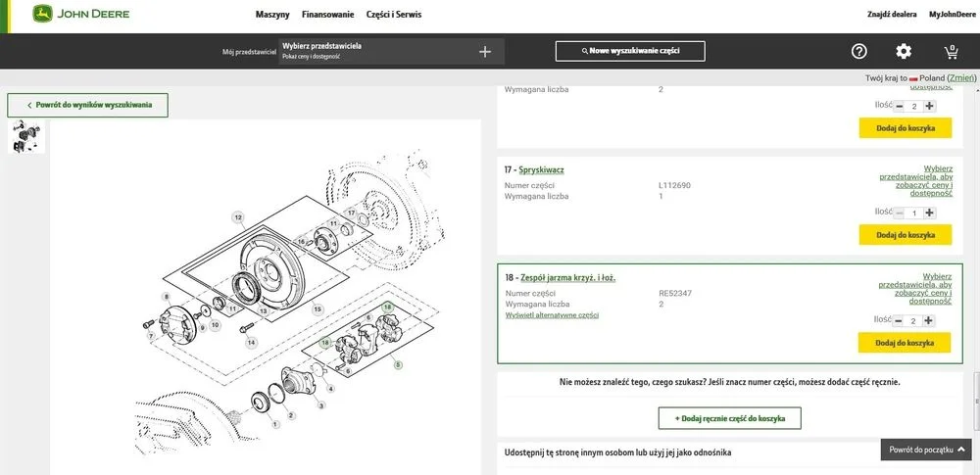The height and width of the screenshot is (475, 980).
Task: Open the Wybierz przedstawiciela selector
Action: pyautogui.click(x=391, y=51)
